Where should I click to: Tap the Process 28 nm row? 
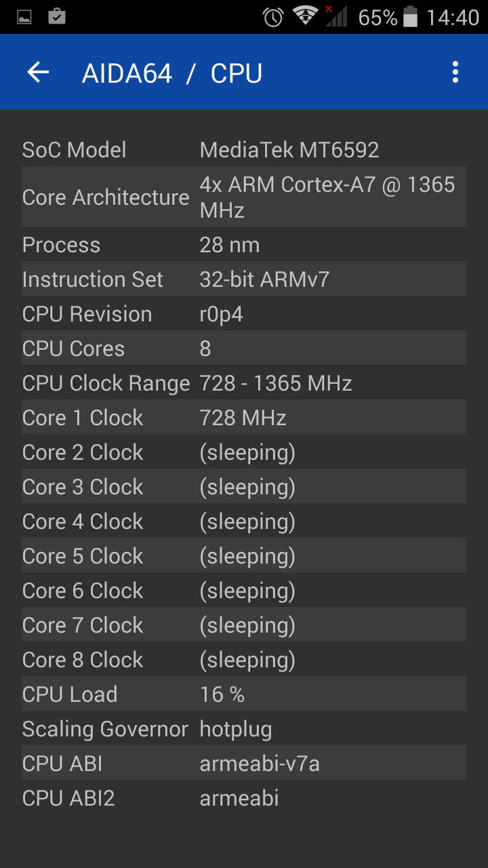[x=243, y=245]
